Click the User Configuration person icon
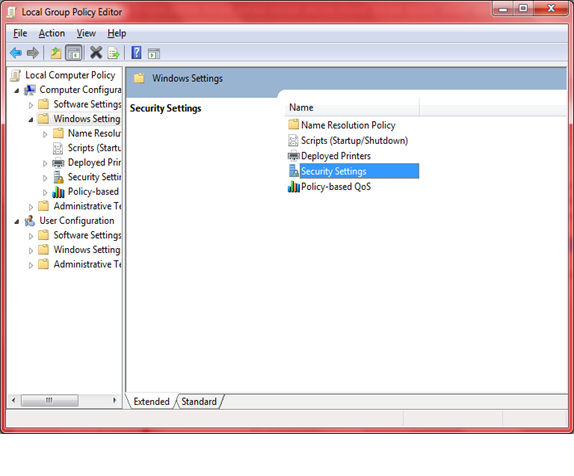 click(x=30, y=221)
